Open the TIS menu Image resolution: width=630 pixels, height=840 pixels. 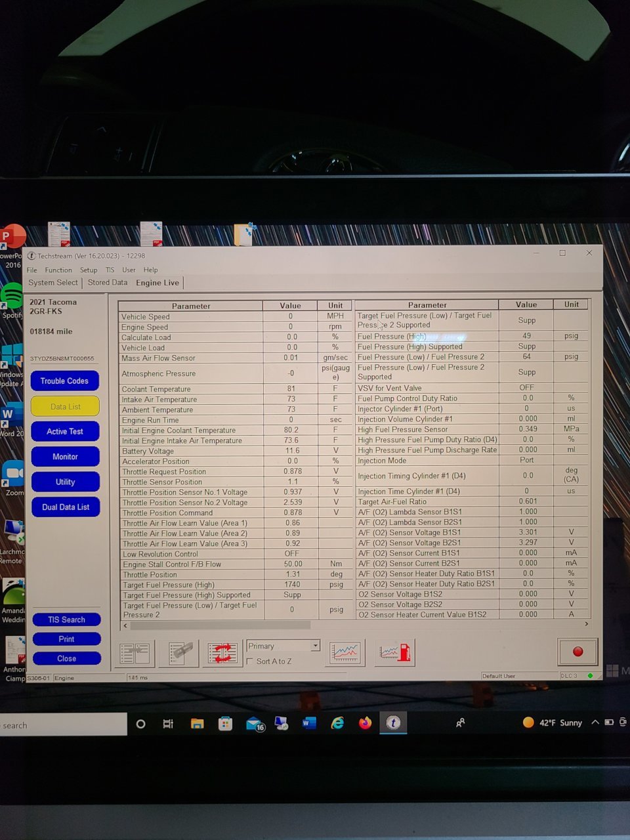pyautogui.click(x=110, y=270)
